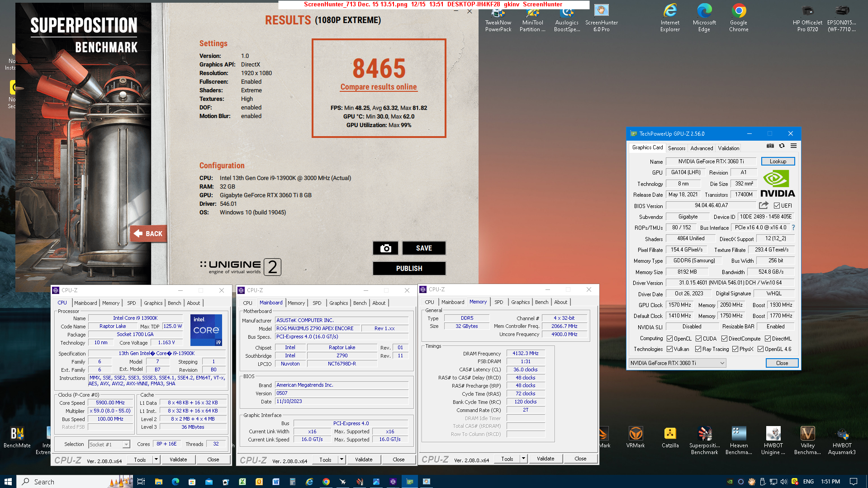The height and width of the screenshot is (488, 868).
Task: Open HWBOT Aquamark3 desktop icon
Action: coord(842,440)
